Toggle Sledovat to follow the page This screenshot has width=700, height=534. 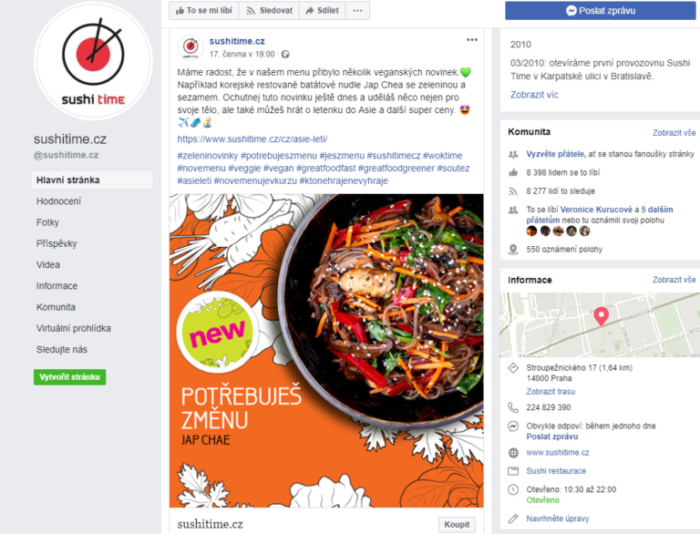click(x=269, y=10)
